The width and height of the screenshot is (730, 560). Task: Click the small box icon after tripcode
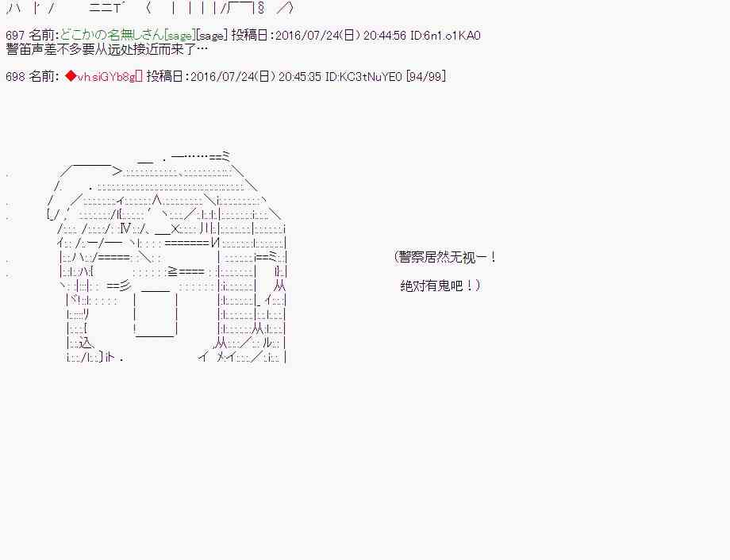pos(140,76)
